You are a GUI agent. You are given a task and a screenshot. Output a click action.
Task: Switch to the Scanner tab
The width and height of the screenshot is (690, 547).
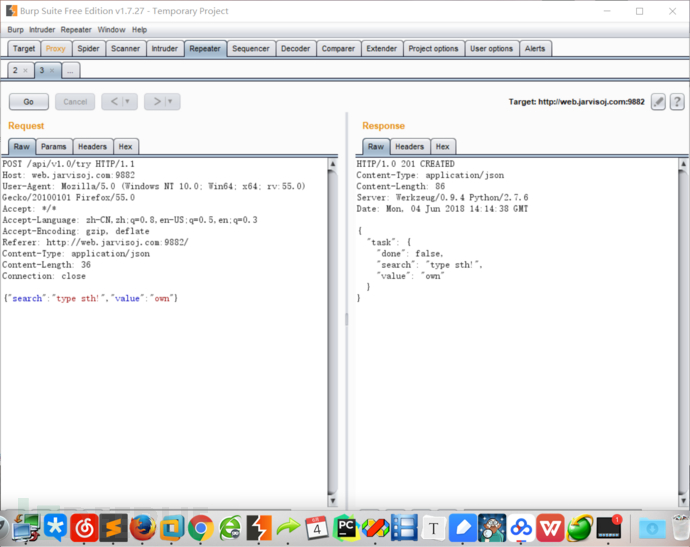click(x=125, y=48)
